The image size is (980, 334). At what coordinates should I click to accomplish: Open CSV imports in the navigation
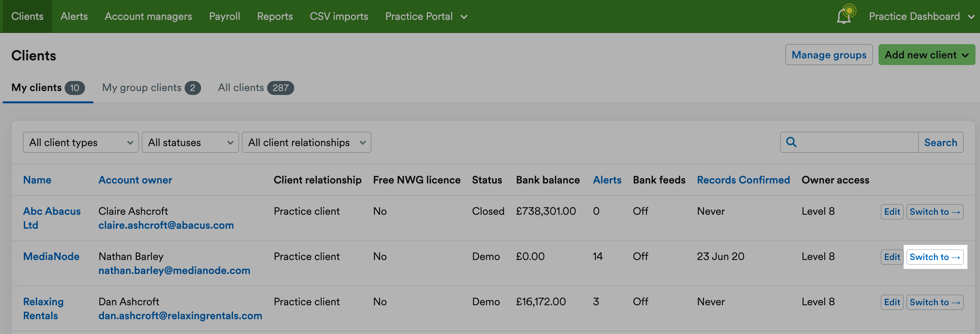339,16
